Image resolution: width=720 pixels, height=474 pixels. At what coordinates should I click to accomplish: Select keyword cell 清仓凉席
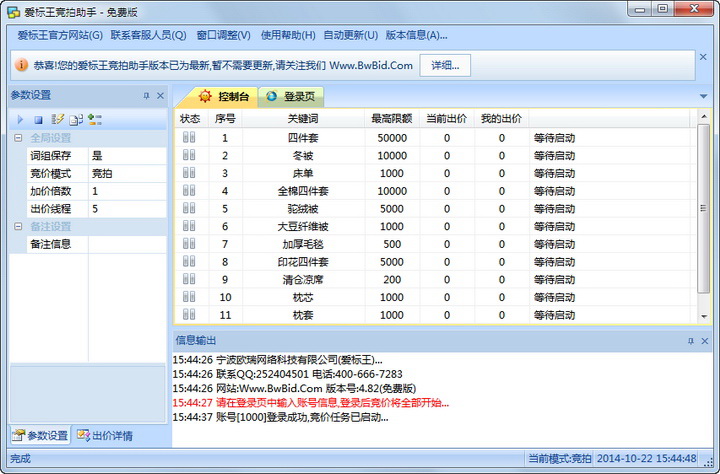coord(303,280)
